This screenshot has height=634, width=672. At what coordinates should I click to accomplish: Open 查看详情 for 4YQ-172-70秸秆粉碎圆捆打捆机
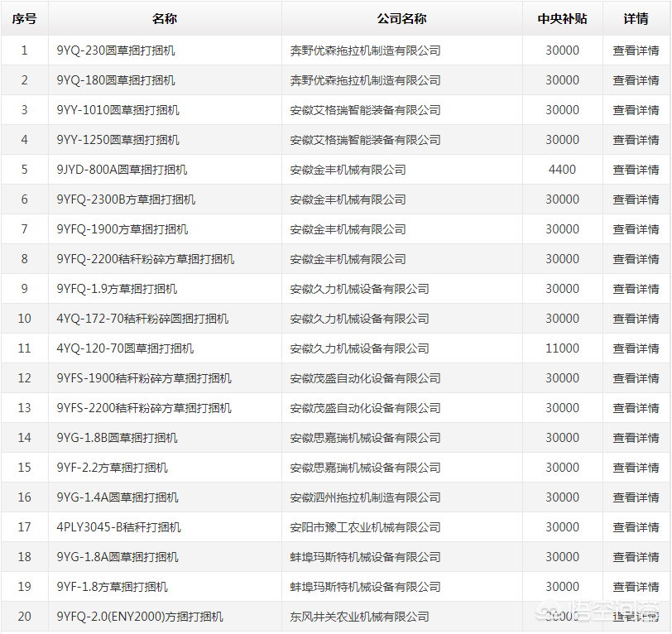coord(636,319)
